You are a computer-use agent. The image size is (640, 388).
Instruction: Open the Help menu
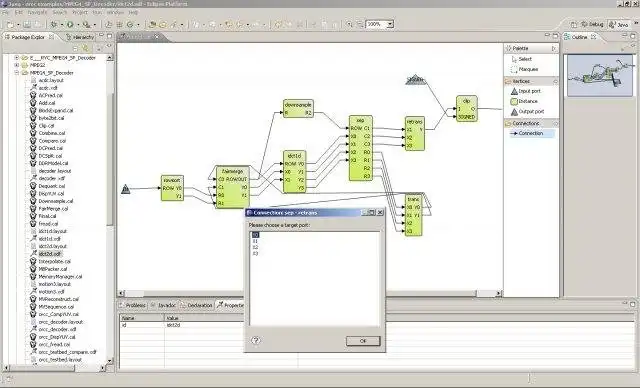pos(133,13)
